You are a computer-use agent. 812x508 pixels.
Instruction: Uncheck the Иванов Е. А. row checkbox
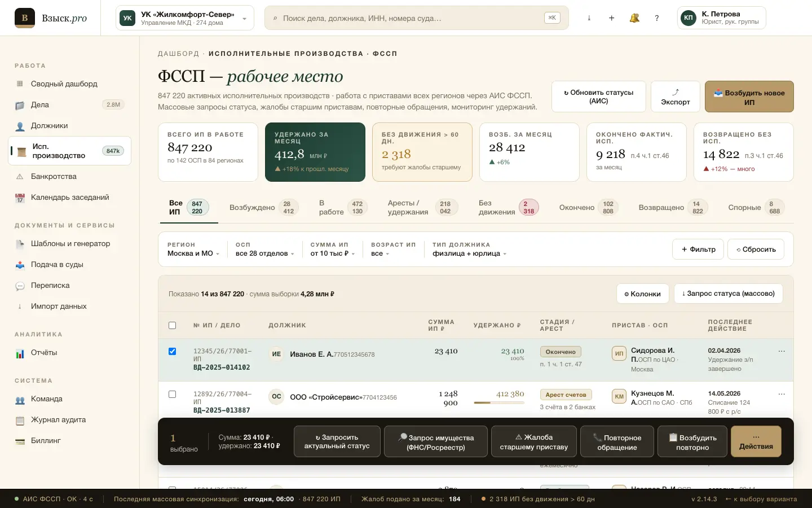173,351
